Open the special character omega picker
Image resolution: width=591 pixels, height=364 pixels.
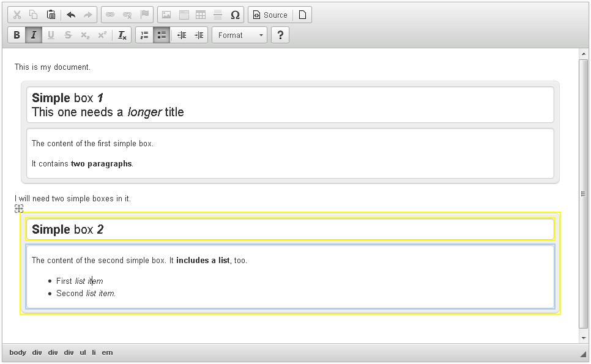(x=235, y=15)
